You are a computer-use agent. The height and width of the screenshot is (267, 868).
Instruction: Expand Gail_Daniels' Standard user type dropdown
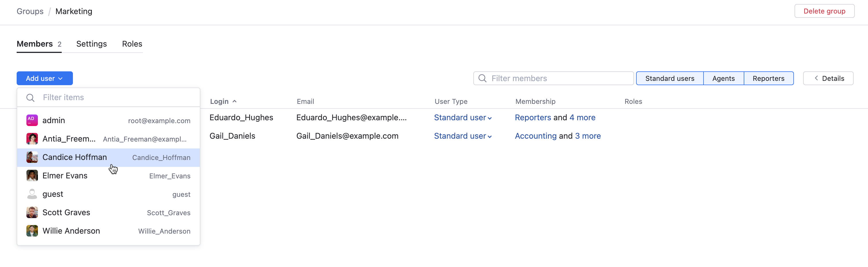[x=462, y=136]
